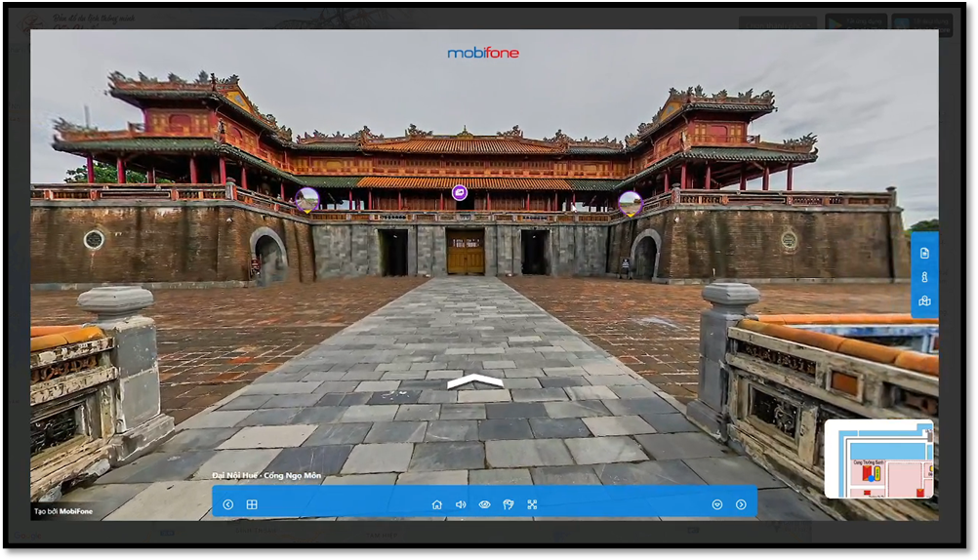Click the white forward arrow on the walkway

pos(475,381)
